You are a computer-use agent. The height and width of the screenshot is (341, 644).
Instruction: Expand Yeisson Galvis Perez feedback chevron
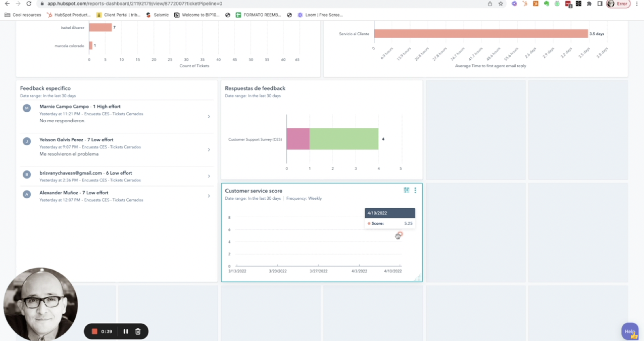pos(209,150)
